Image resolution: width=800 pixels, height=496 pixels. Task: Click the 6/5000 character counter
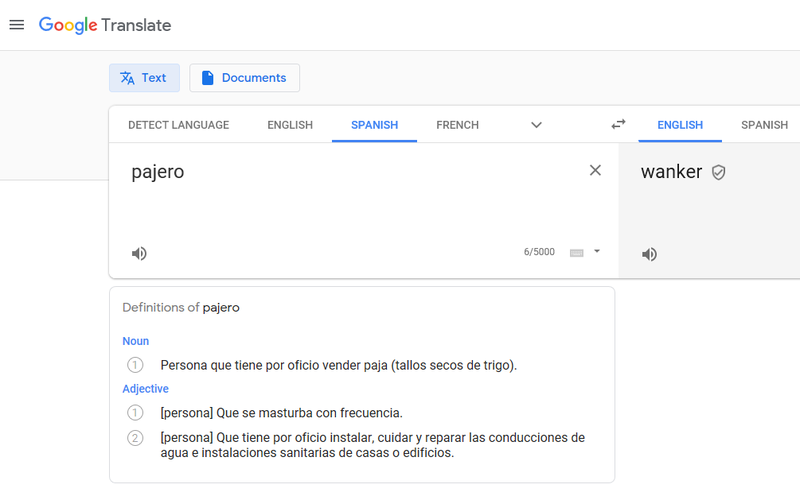[x=539, y=252]
